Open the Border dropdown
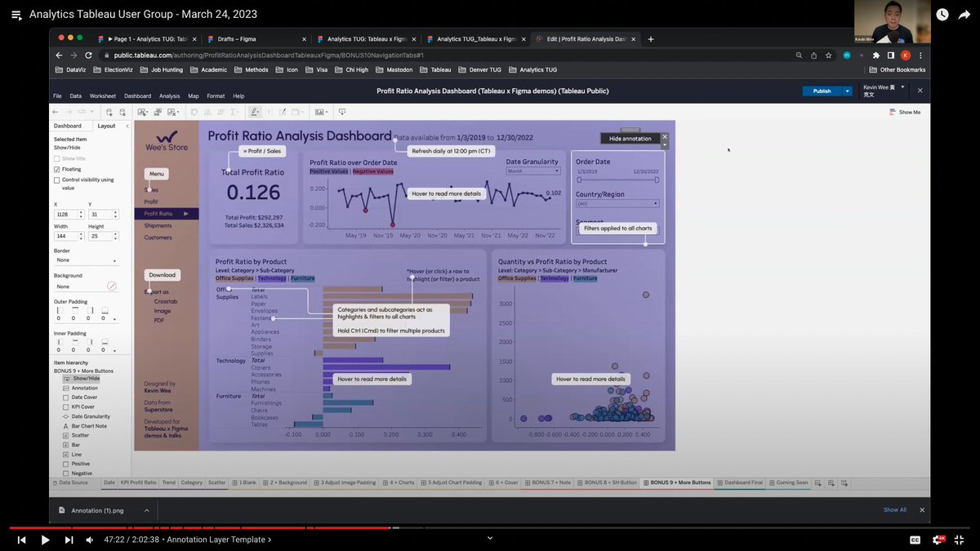The image size is (980, 551). click(86, 260)
